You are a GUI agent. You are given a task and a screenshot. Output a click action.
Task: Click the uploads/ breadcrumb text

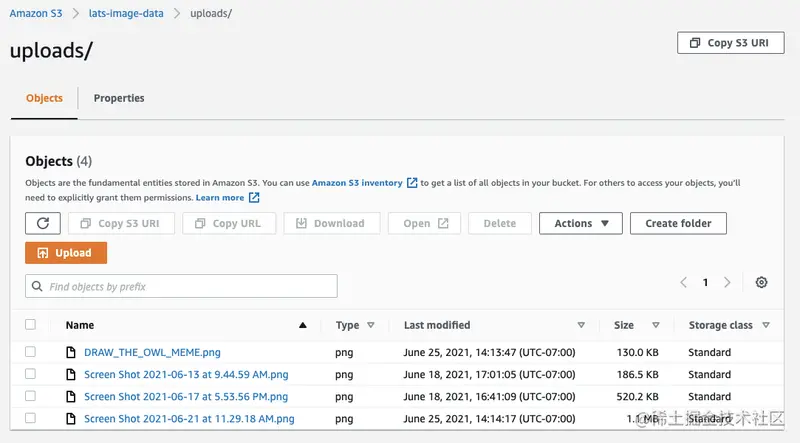pos(211,13)
